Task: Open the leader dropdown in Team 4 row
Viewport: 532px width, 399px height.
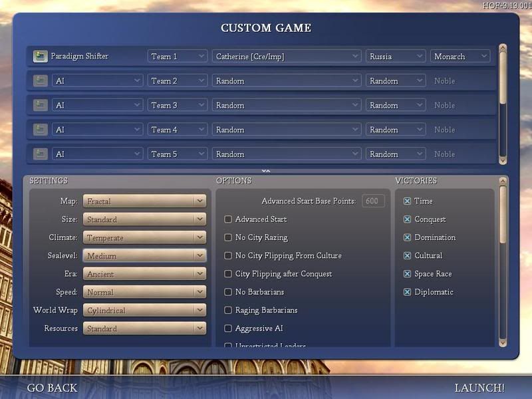Action: [x=287, y=130]
